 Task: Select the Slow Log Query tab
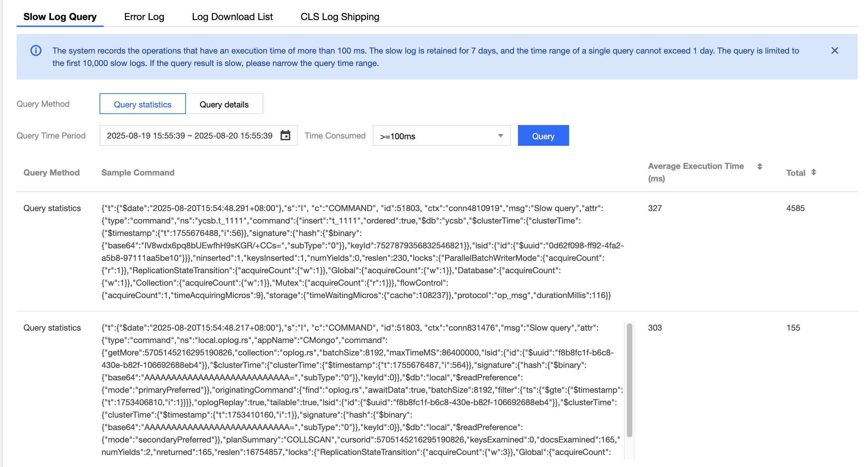click(60, 17)
